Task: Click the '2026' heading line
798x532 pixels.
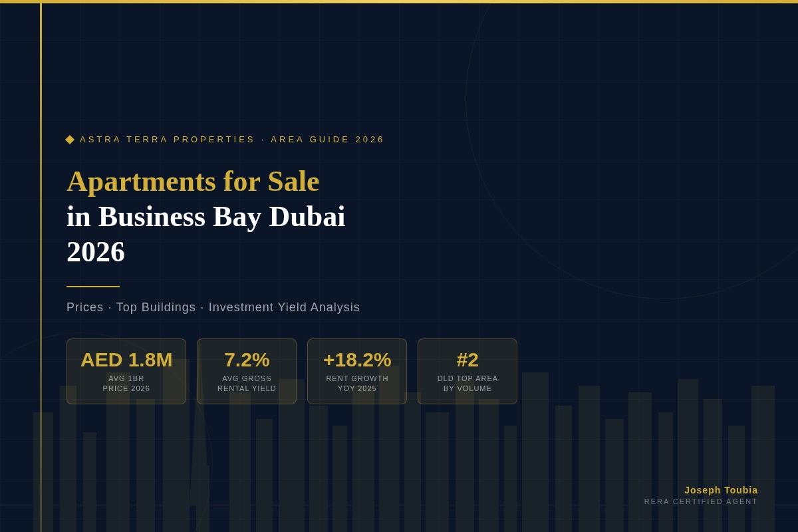Action: point(96,252)
